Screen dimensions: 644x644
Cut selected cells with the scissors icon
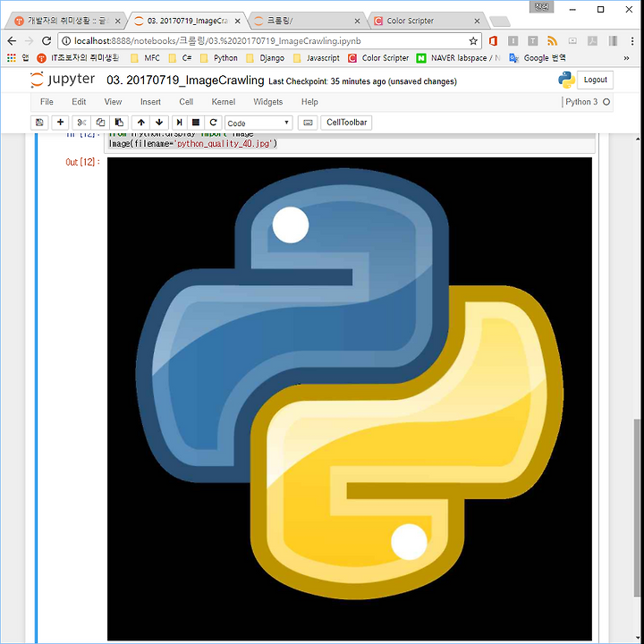click(x=81, y=123)
